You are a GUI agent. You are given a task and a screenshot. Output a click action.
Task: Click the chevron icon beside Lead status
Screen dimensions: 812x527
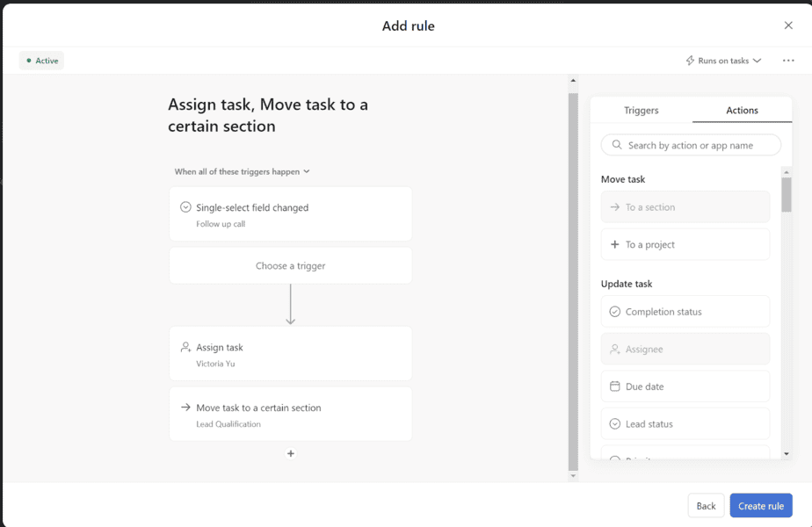(615, 423)
